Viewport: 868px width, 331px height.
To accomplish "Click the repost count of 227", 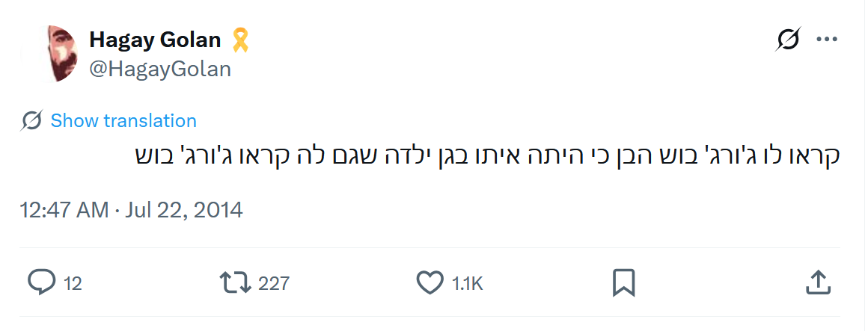I will 274,283.
